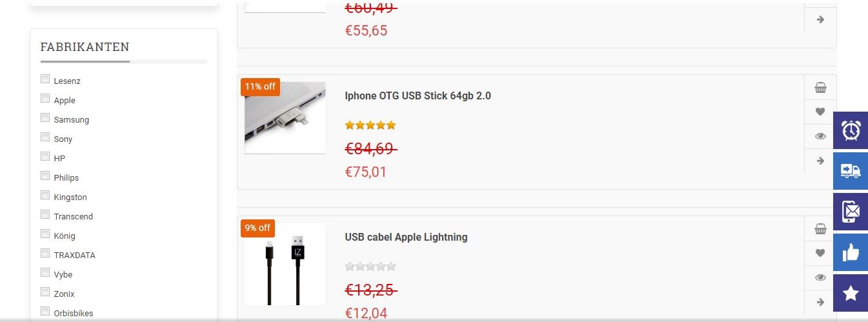This screenshot has width=868, height=322.
Task: Click the five-star rating of Iphone OTG Stick
Action: click(370, 125)
